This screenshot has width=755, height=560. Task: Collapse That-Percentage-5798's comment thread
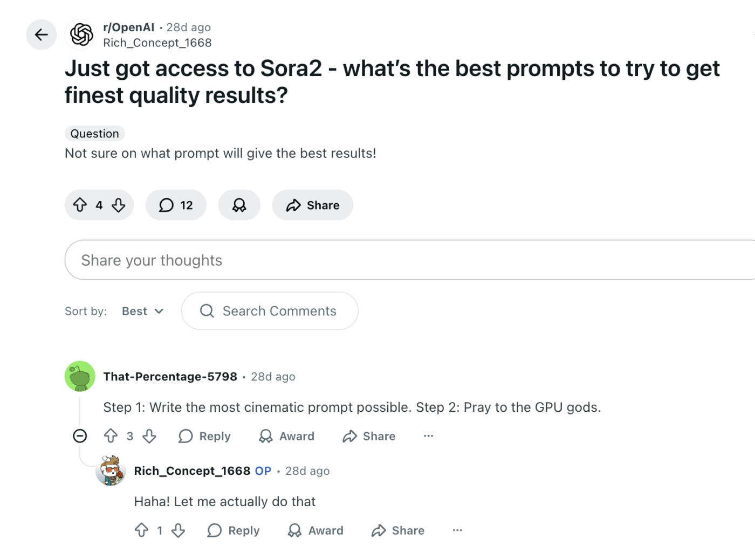tap(80, 436)
